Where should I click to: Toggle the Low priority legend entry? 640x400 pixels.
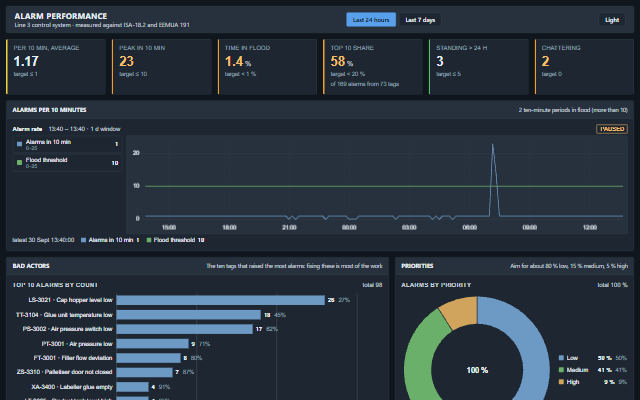[593, 358]
